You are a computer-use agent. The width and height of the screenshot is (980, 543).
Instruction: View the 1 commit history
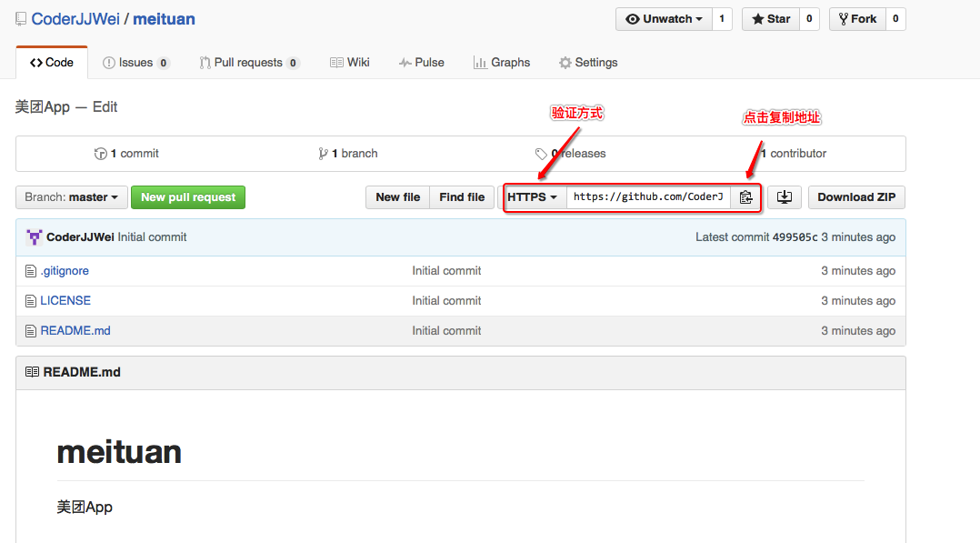click(127, 154)
